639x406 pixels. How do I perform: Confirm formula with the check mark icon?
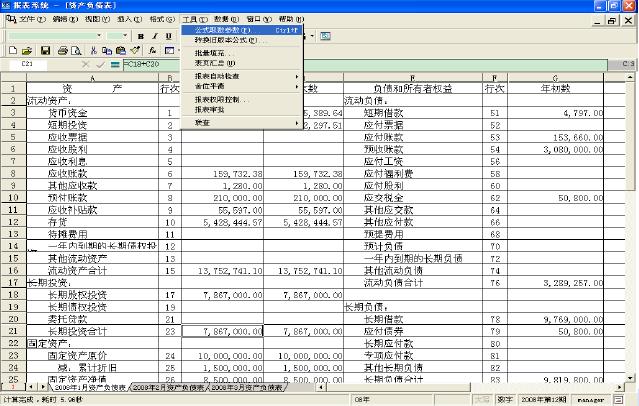pyautogui.click(x=100, y=64)
